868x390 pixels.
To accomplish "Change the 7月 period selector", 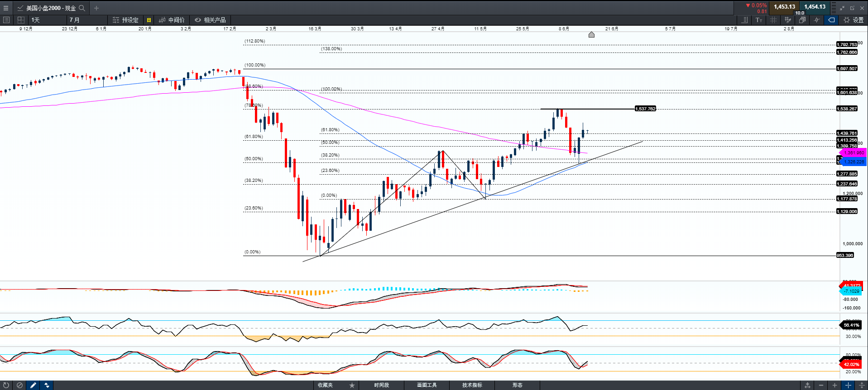I will point(87,20).
